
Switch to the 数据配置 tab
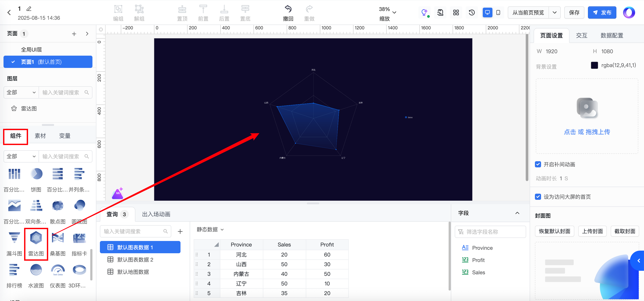tap(612, 35)
